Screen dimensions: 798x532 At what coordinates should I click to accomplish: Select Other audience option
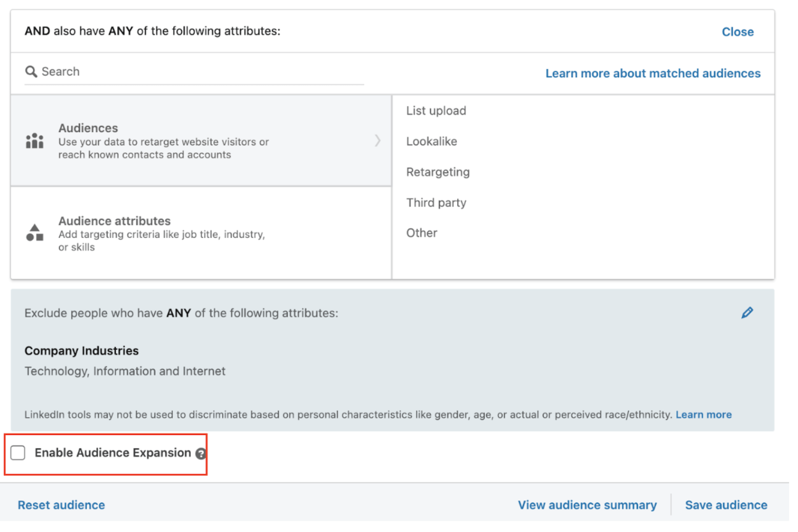coord(422,233)
